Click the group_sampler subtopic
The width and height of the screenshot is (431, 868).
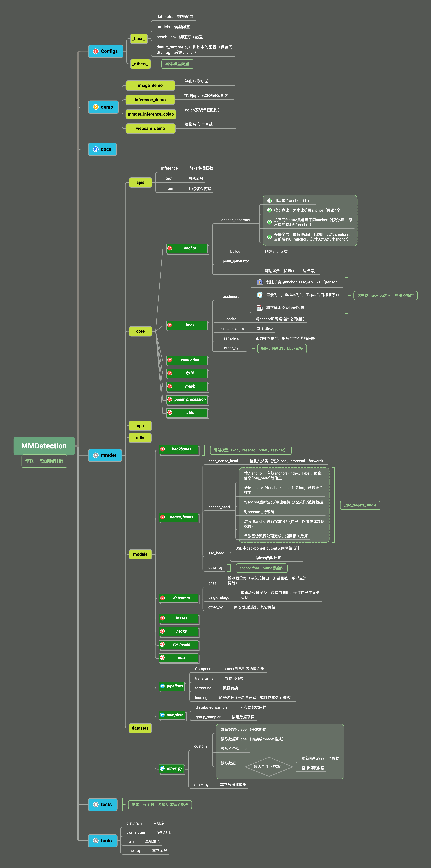[x=208, y=717]
